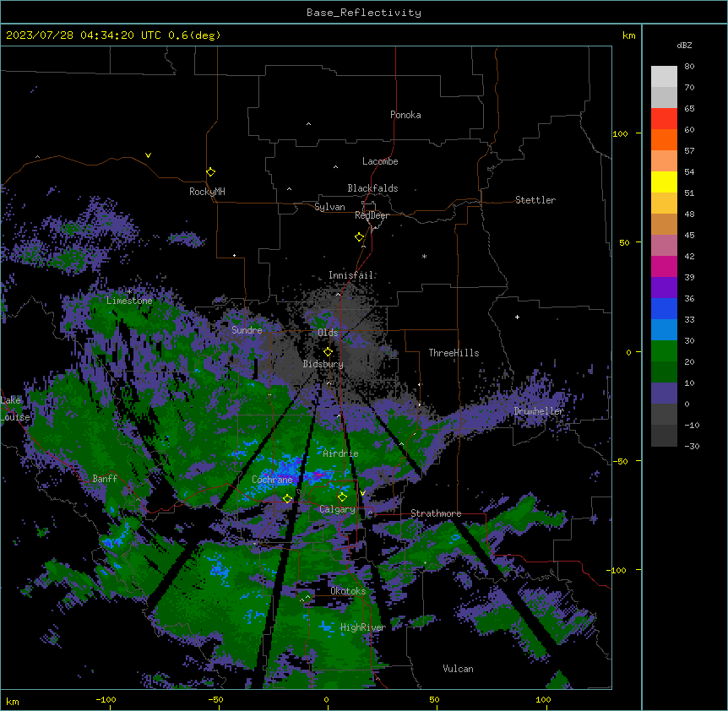Screen dimensions: 728x711
Task: Click the Limestone label
Action: [x=129, y=301]
